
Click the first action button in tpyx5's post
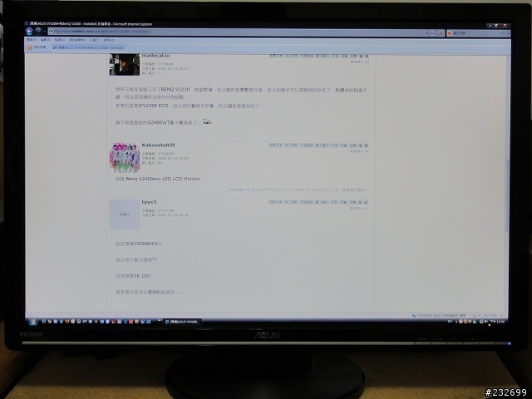pyautogui.click(x=275, y=202)
